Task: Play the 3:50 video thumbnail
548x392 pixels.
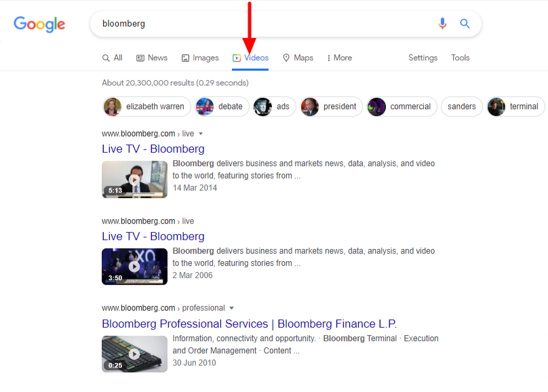Action: (x=134, y=267)
